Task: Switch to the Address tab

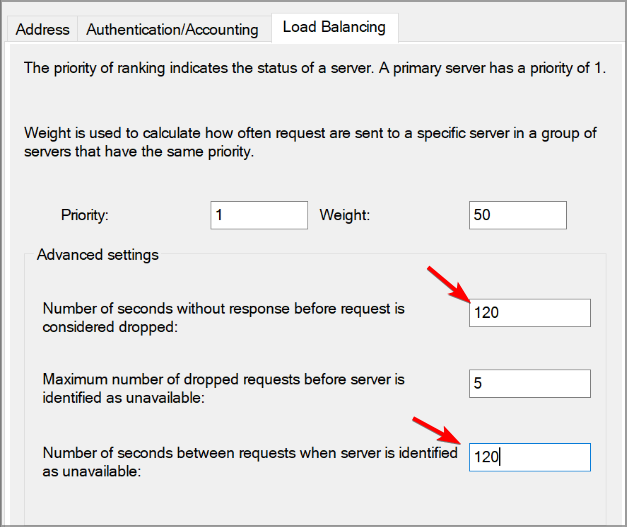Action: point(45,30)
